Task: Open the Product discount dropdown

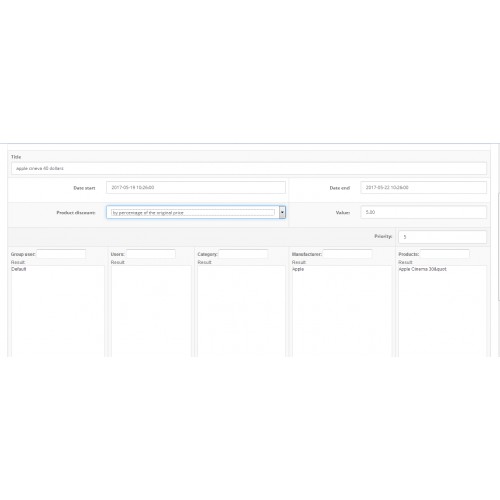Action: 196,212
